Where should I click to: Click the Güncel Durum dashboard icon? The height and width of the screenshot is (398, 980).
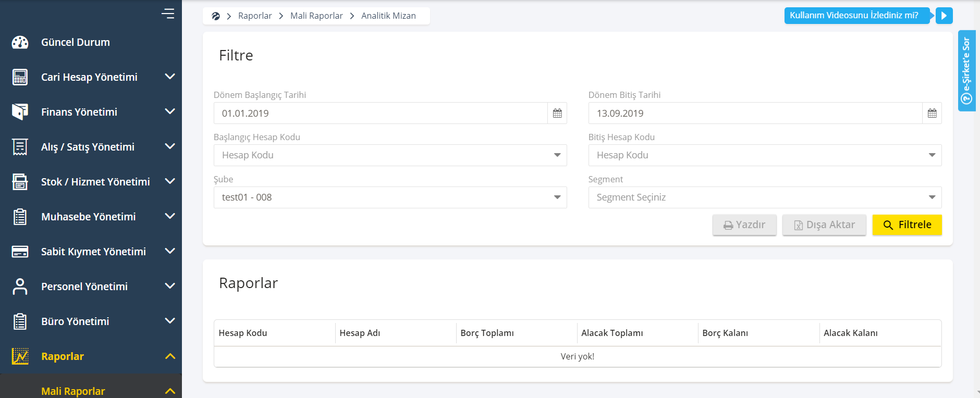20,42
